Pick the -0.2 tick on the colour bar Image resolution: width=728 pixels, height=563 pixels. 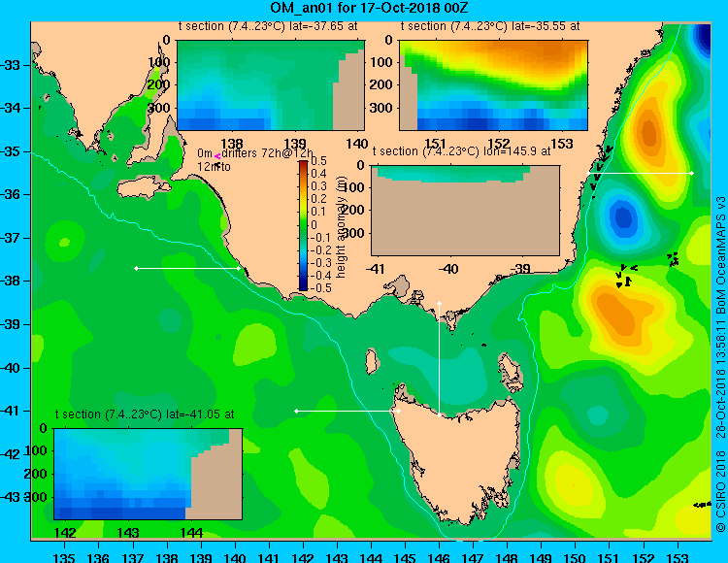pos(319,250)
